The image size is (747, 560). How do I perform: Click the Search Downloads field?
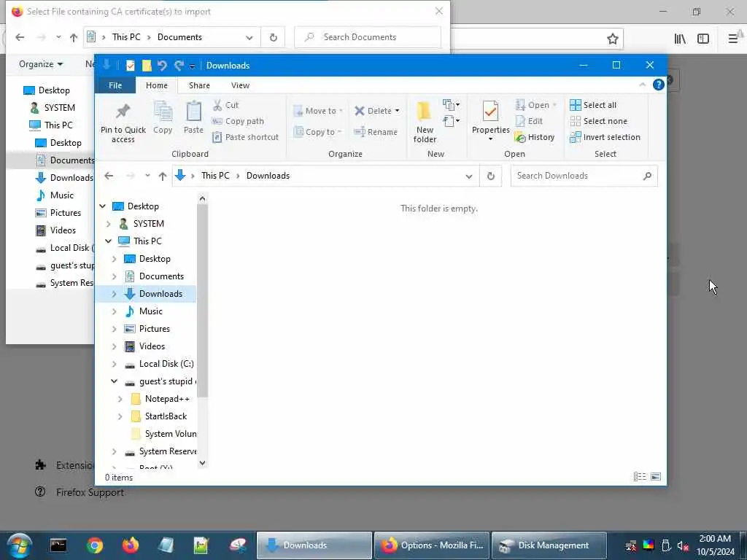pos(584,176)
